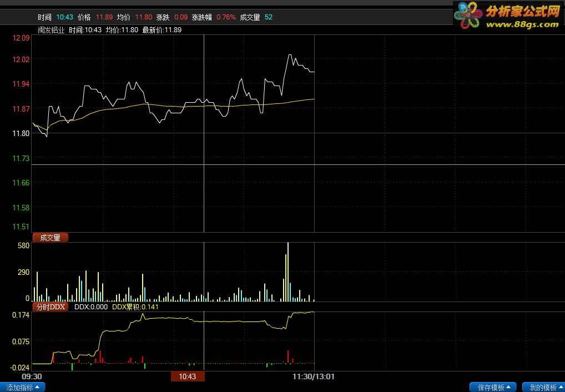565x392 pixels.
Task: Open the www.88gs.com link
Action: coord(522,24)
